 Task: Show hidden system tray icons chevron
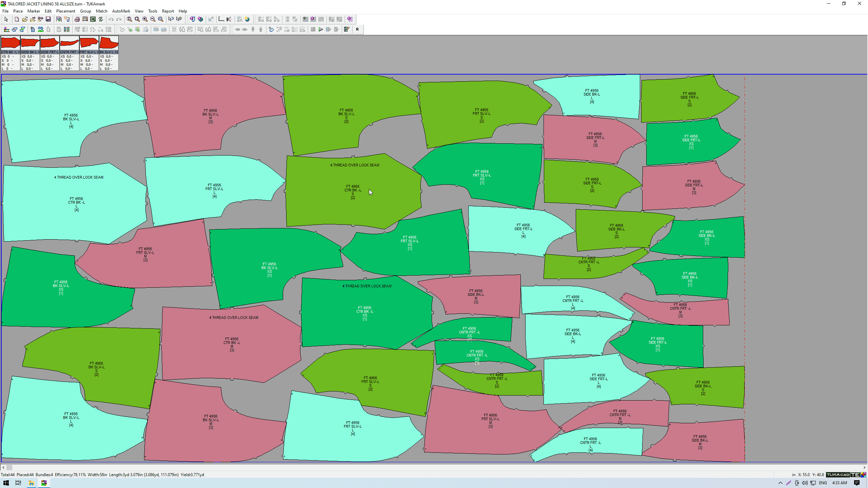(x=780, y=483)
